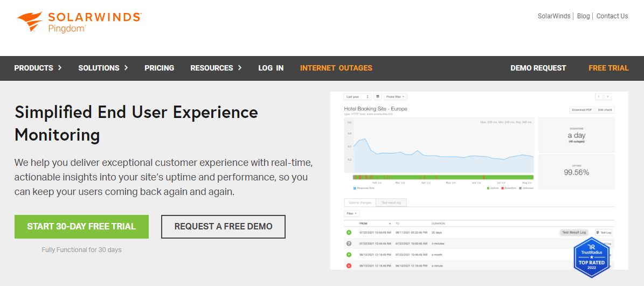Switch to the Test result log tab
The height and width of the screenshot is (286, 644).
pos(391,203)
